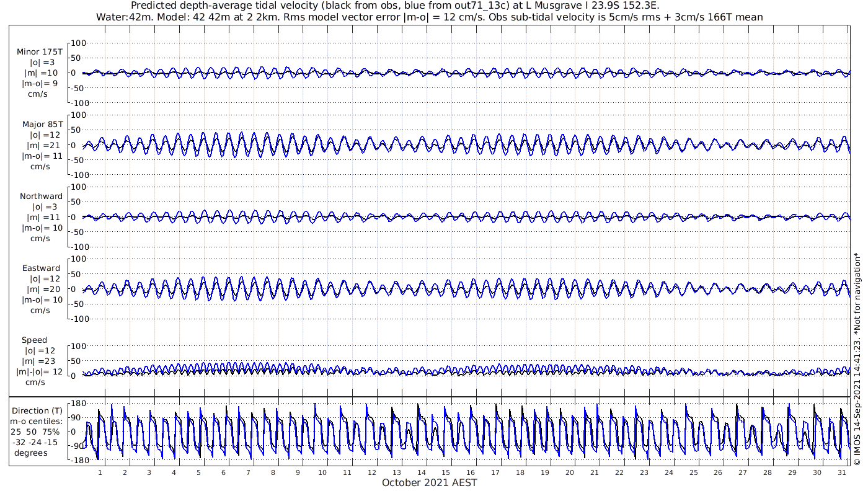The height and width of the screenshot is (496, 868).
Task: Select the "degrees" unit label
Action: tap(31, 453)
